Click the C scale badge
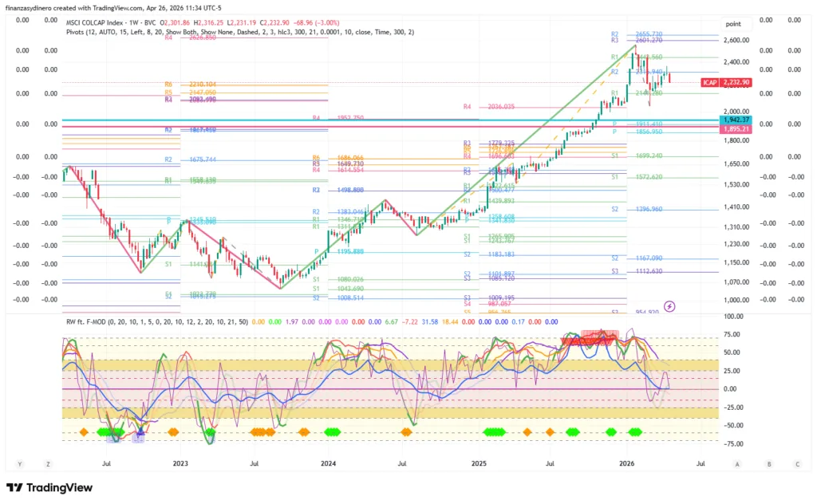Screen dimensions: 817x504 pos(796,463)
